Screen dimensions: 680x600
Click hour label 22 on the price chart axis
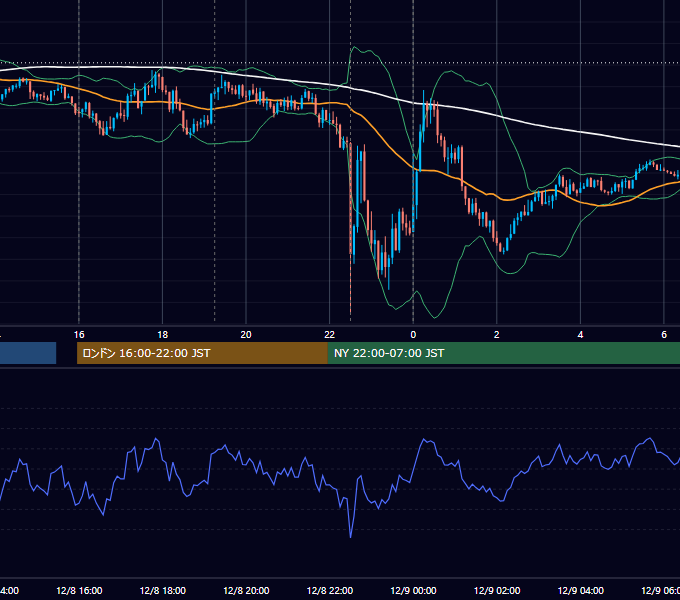point(330,335)
